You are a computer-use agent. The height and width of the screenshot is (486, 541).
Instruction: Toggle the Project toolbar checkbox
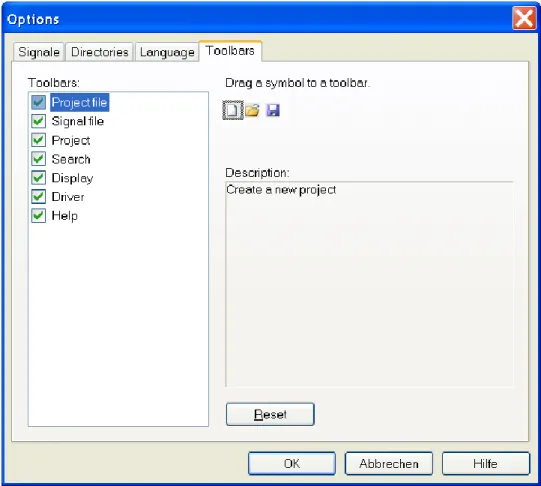[38, 140]
